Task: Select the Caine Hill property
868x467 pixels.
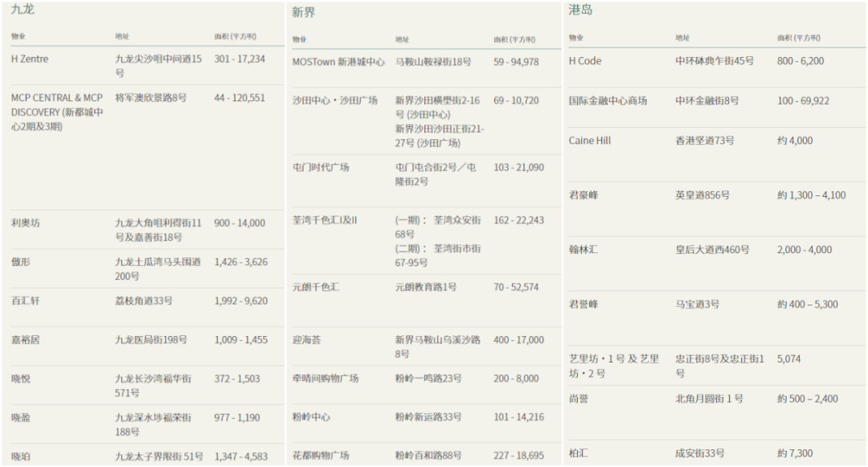Action: tap(590, 141)
